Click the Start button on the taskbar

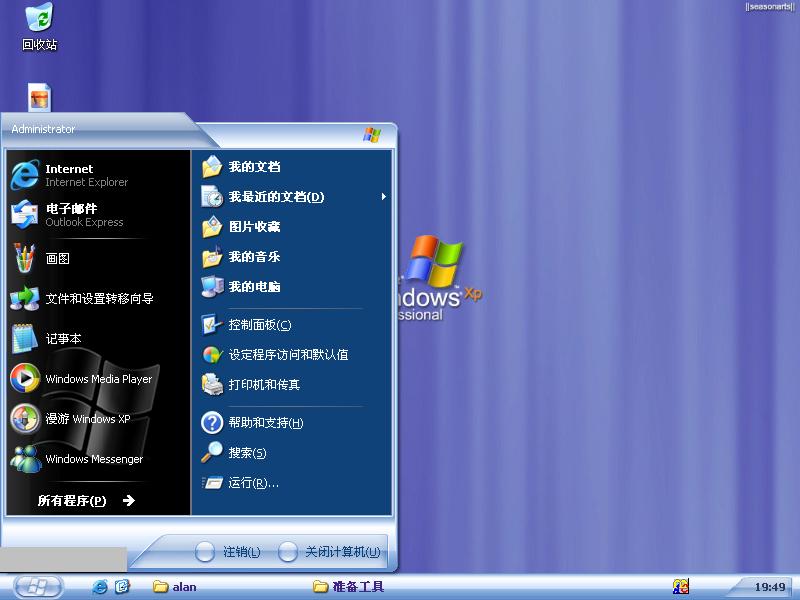(x=39, y=587)
